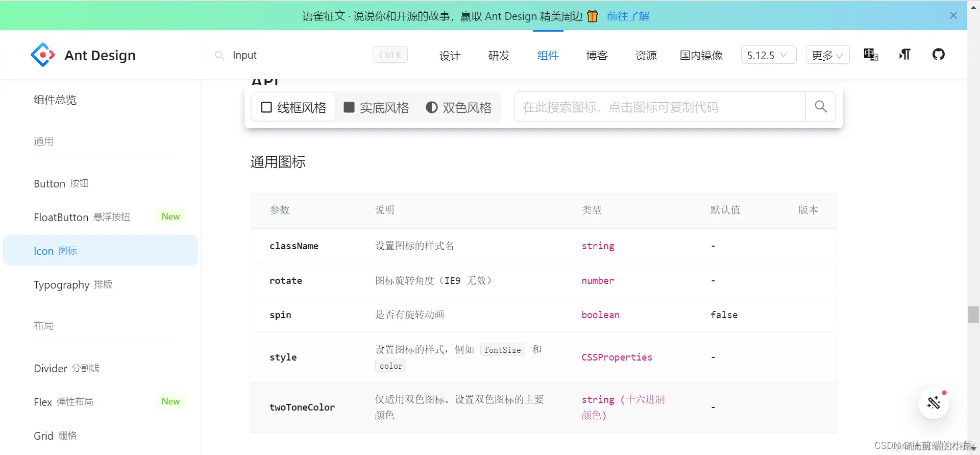
Task: Click the Ctrl K shortcut hint
Action: 390,55
